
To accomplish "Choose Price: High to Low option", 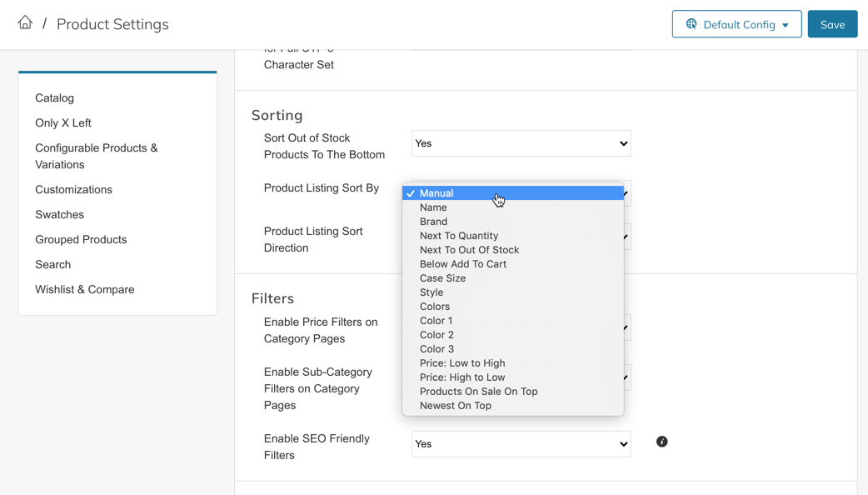I will [462, 377].
